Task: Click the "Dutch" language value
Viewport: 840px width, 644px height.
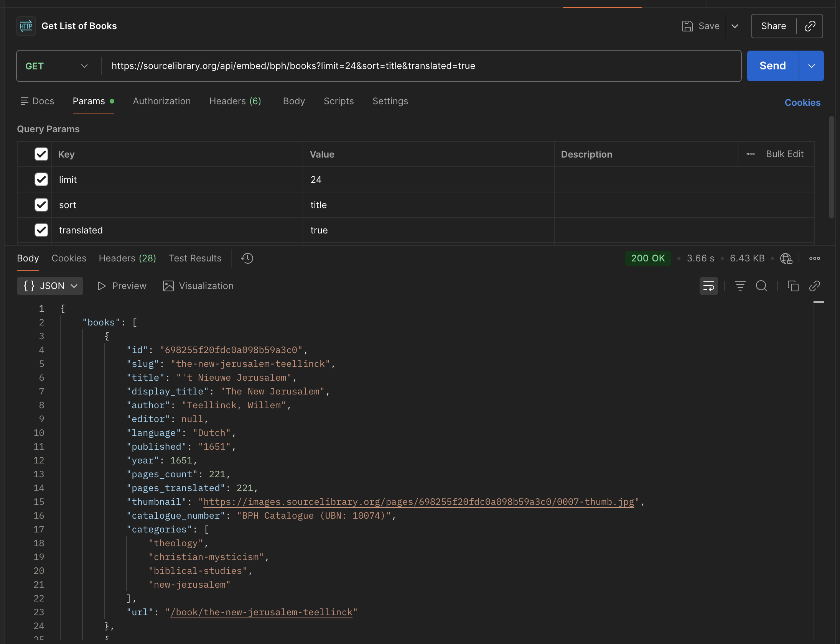Action: point(212,433)
